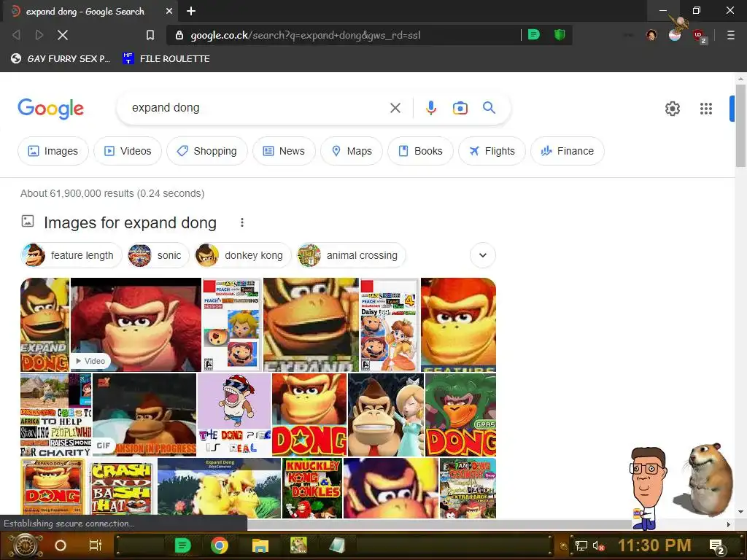Viewport: 747px width, 560px height.
Task: Open Google settings gear
Action: [672, 109]
